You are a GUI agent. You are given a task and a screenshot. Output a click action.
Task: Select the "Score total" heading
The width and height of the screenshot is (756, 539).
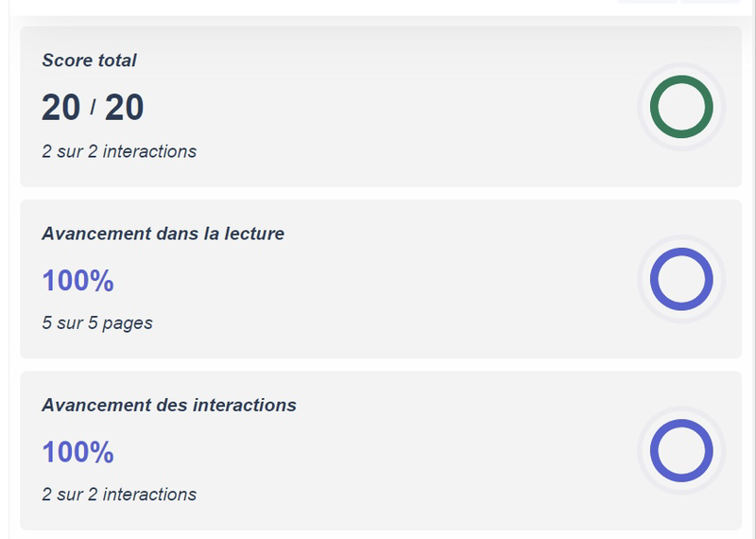click(90, 61)
